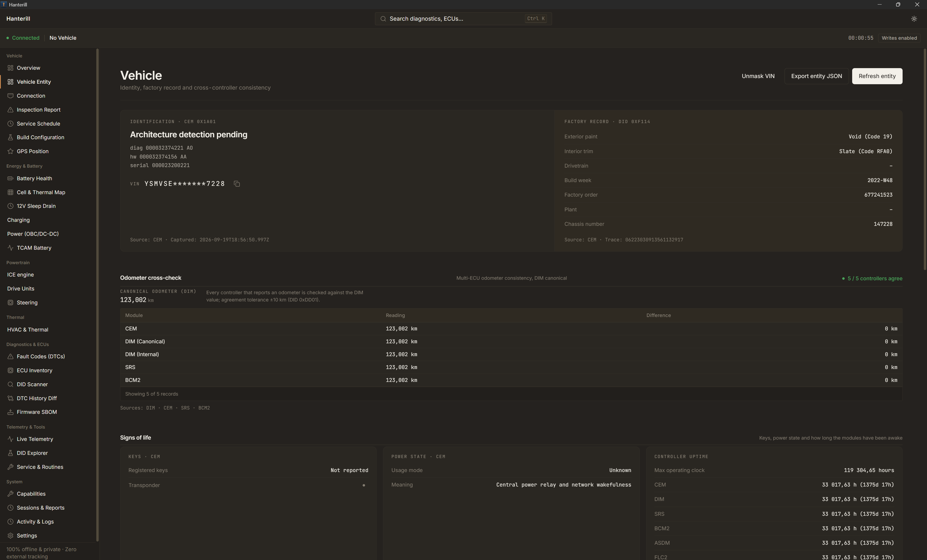The height and width of the screenshot is (560, 927).
Task: Navigate to Drive Units
Action: (x=48, y=289)
